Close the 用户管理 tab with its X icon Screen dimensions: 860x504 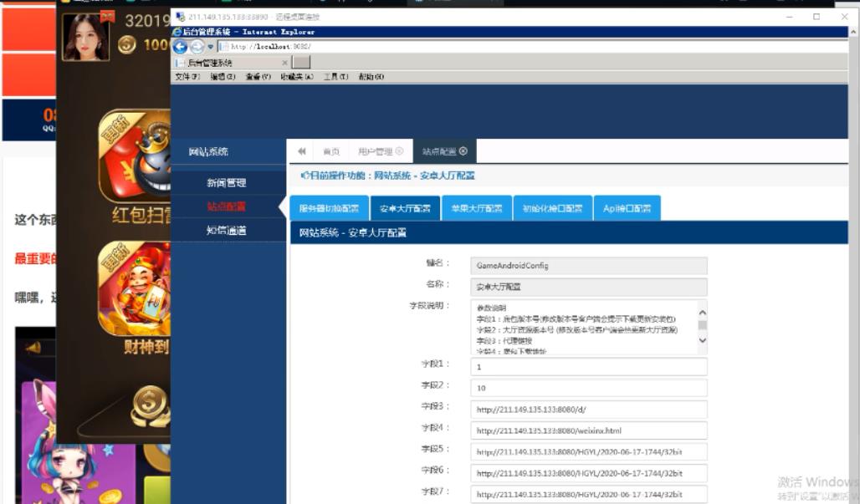[x=399, y=151]
